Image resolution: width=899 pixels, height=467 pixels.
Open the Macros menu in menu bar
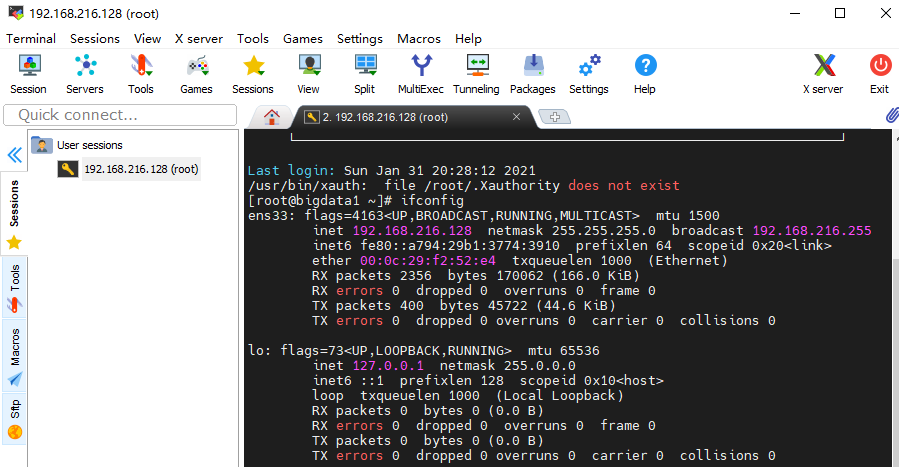(x=419, y=38)
